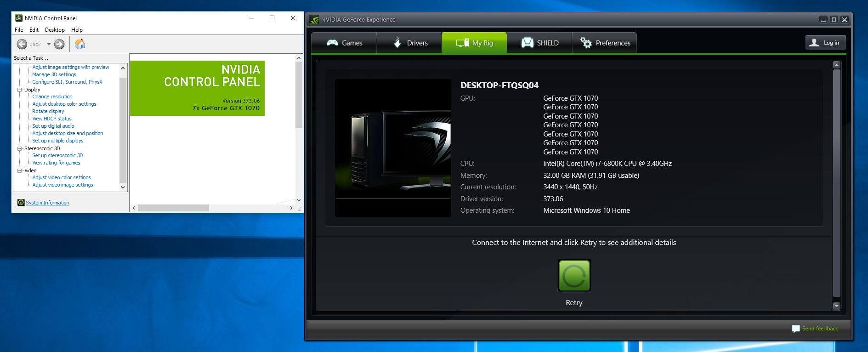868x352 pixels.
Task: Select Rotate display task
Action: [x=48, y=111]
